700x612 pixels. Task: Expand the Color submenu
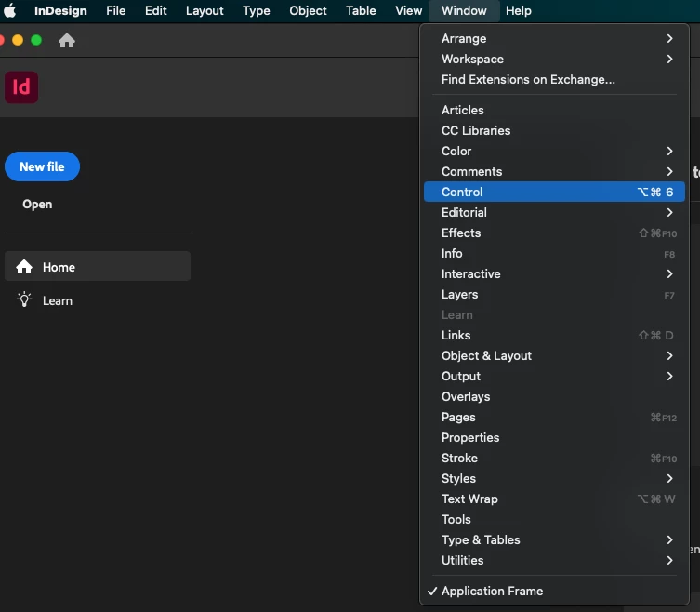[x=554, y=151]
